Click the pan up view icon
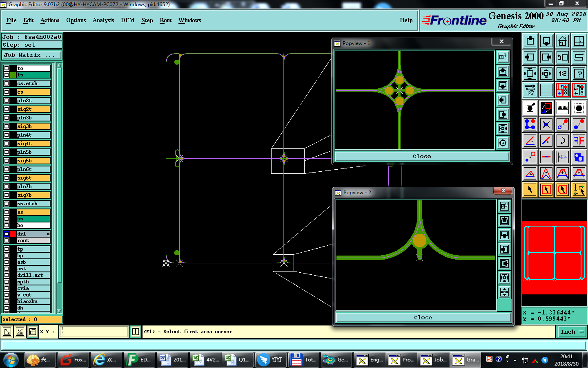The width and height of the screenshot is (588, 368). tap(530, 41)
